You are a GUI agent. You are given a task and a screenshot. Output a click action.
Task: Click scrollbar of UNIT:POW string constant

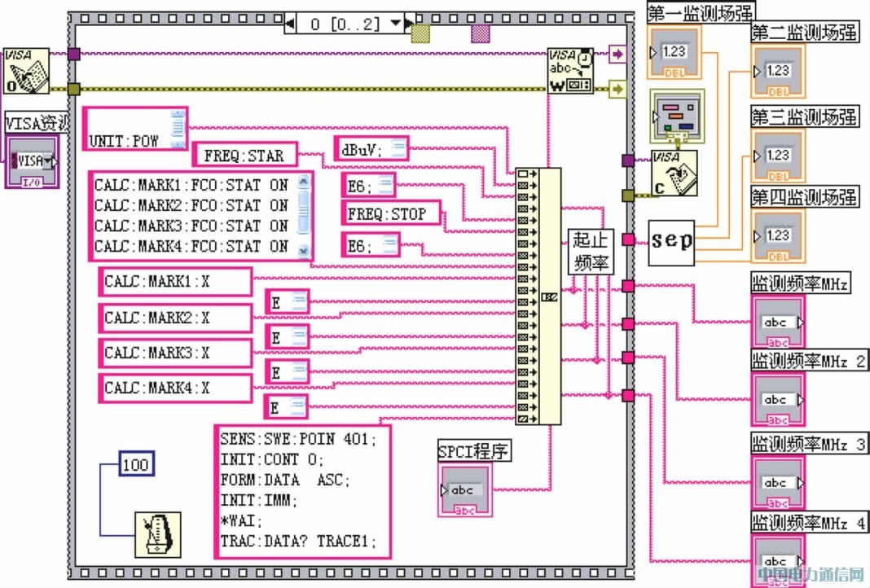tap(177, 128)
